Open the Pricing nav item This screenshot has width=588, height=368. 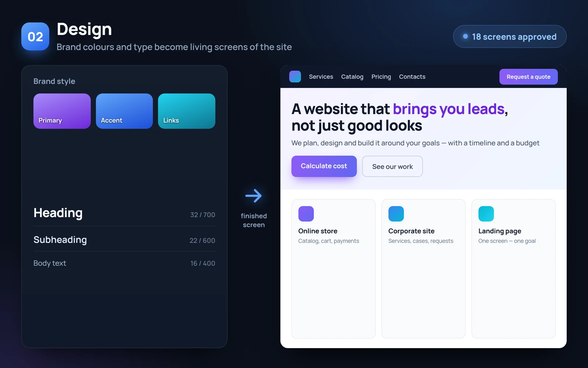coord(381,77)
